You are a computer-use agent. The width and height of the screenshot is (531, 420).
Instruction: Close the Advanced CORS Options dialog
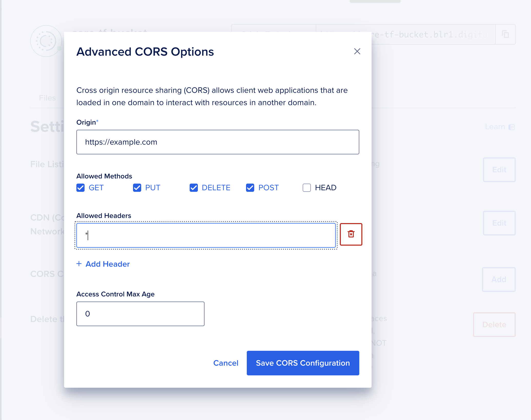357,51
